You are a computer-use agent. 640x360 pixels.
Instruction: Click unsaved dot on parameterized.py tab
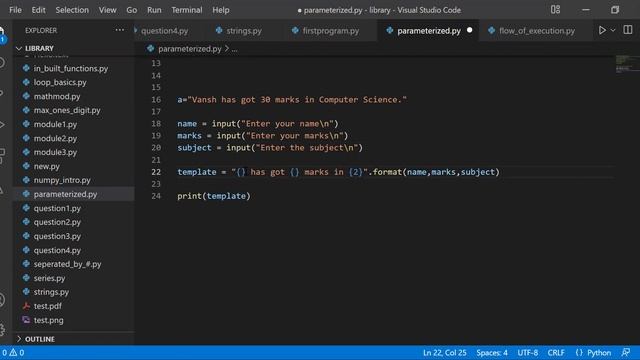click(469, 30)
